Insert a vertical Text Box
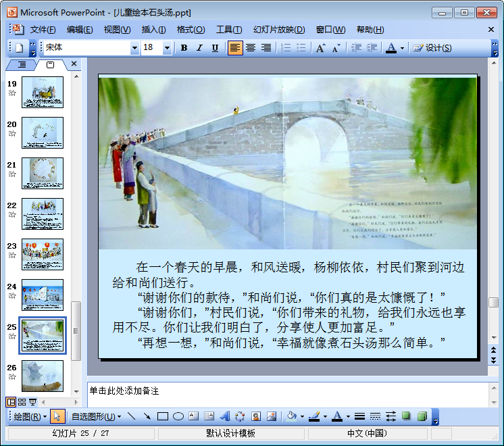 point(209,416)
